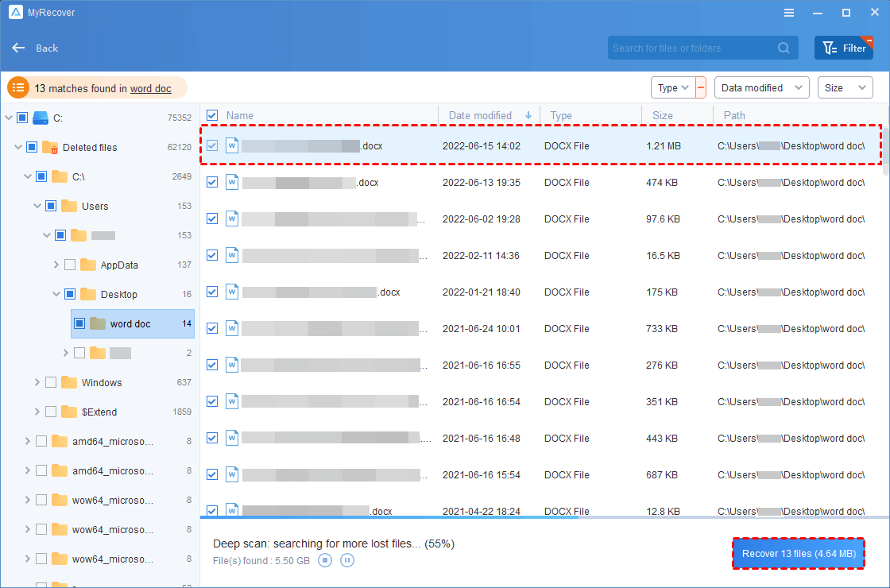Screen dimensions: 890x588
Task: Check the AppData folder checkbox
Action: pyautogui.click(x=70, y=265)
